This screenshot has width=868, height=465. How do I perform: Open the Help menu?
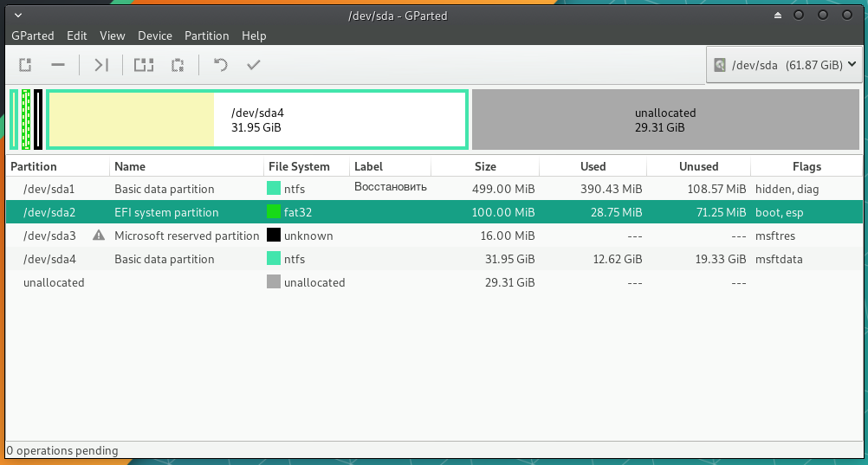pyautogui.click(x=254, y=36)
